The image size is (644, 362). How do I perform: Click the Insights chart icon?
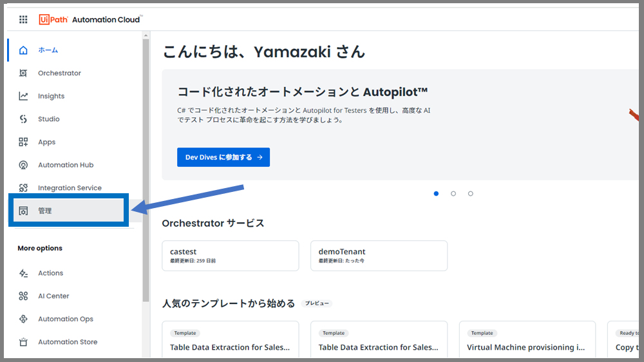click(x=23, y=96)
